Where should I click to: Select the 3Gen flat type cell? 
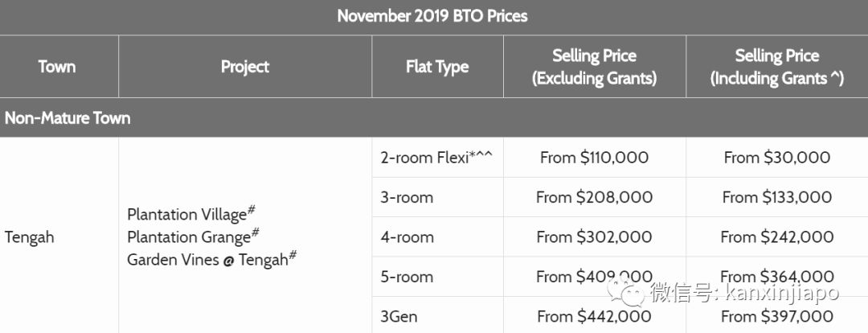(399, 316)
